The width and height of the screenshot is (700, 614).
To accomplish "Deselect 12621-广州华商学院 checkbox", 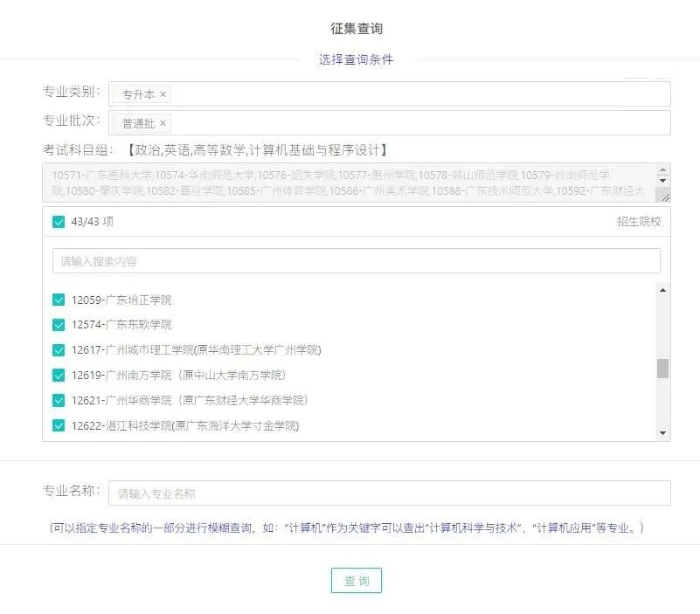I will tap(59, 401).
